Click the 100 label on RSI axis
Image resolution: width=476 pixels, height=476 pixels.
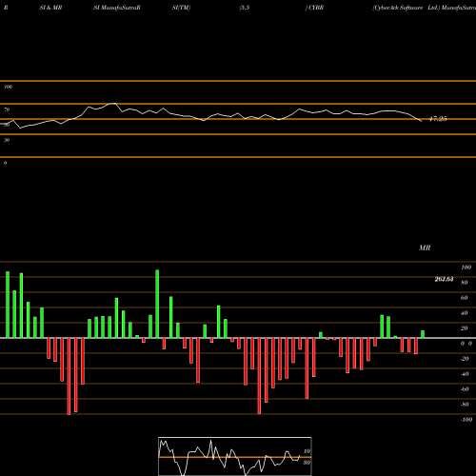point(9,87)
